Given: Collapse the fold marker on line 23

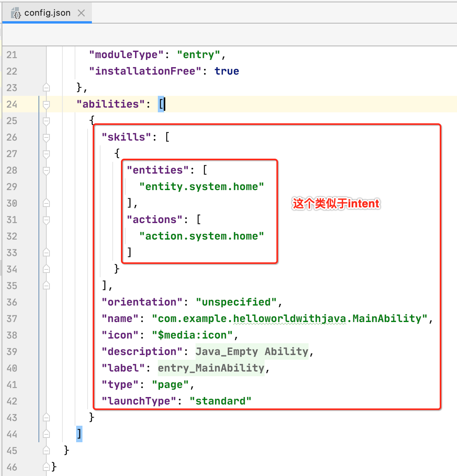Looking at the screenshot, I should [x=46, y=88].
